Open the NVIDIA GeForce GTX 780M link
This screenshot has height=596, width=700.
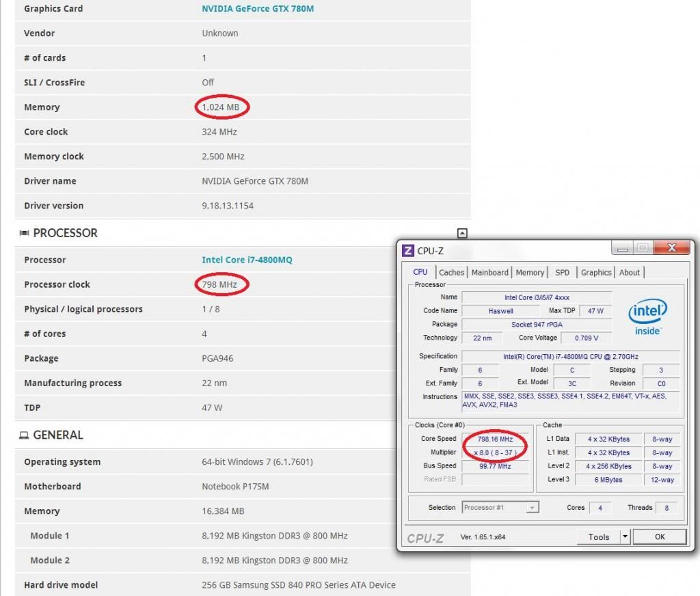(258, 8)
